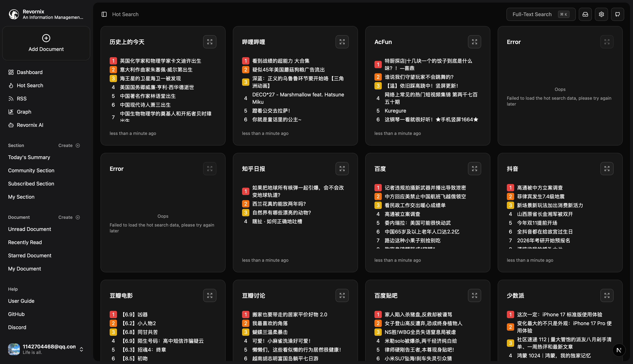Open the RSS page from sidebar
This screenshot has height=364, width=633.
tap(21, 98)
